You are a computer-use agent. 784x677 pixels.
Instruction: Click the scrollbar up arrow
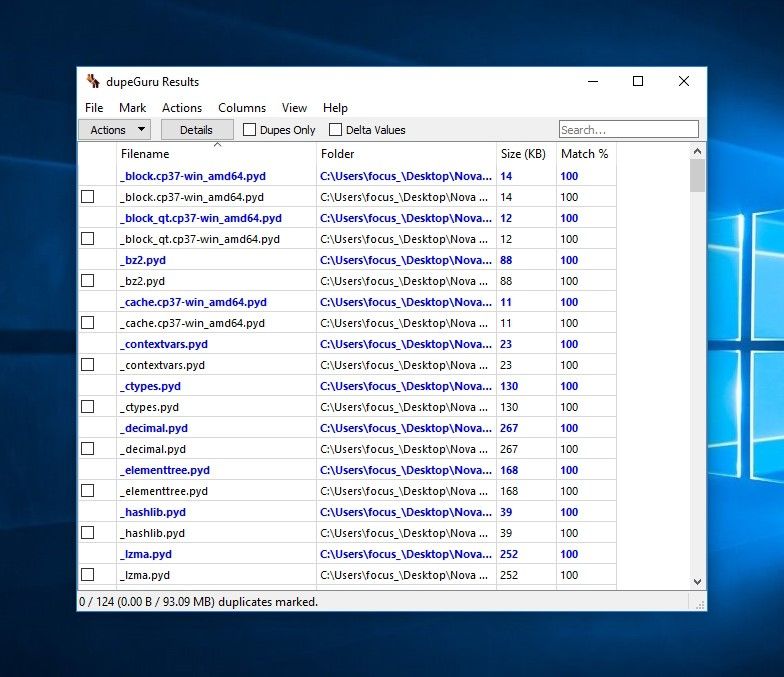pos(698,151)
